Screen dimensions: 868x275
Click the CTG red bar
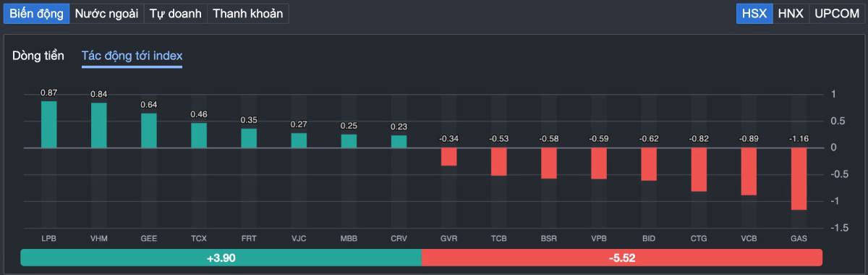(x=699, y=170)
